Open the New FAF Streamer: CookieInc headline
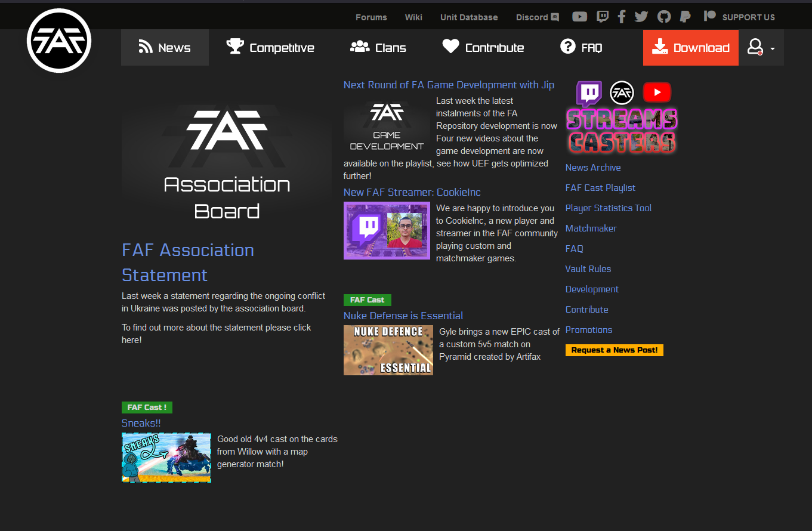This screenshot has height=531, width=812. [412, 192]
